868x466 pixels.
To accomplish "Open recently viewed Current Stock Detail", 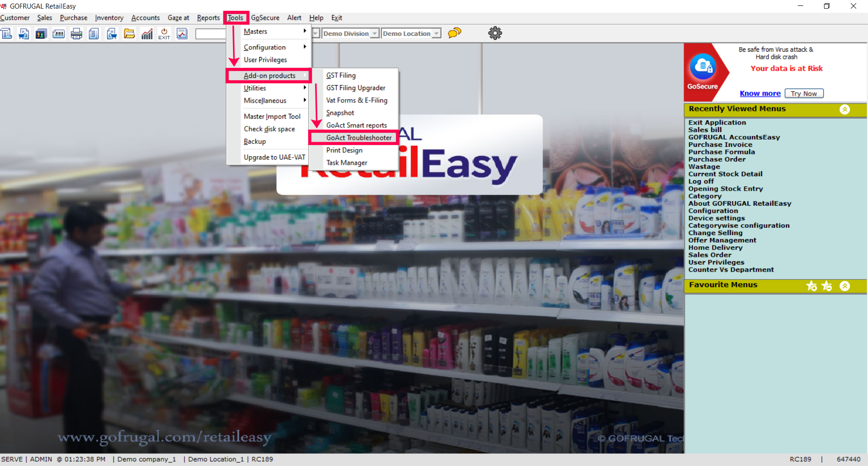I will [725, 174].
